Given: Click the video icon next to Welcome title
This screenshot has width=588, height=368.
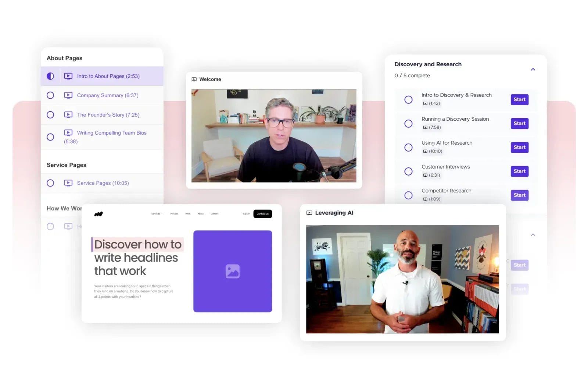Looking at the screenshot, I should (x=194, y=79).
